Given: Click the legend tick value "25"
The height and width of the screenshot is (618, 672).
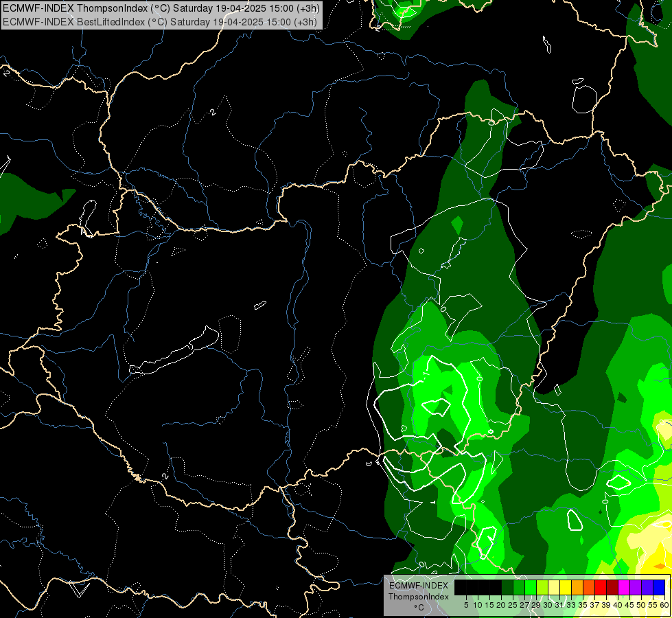Looking at the screenshot, I should (513, 605).
